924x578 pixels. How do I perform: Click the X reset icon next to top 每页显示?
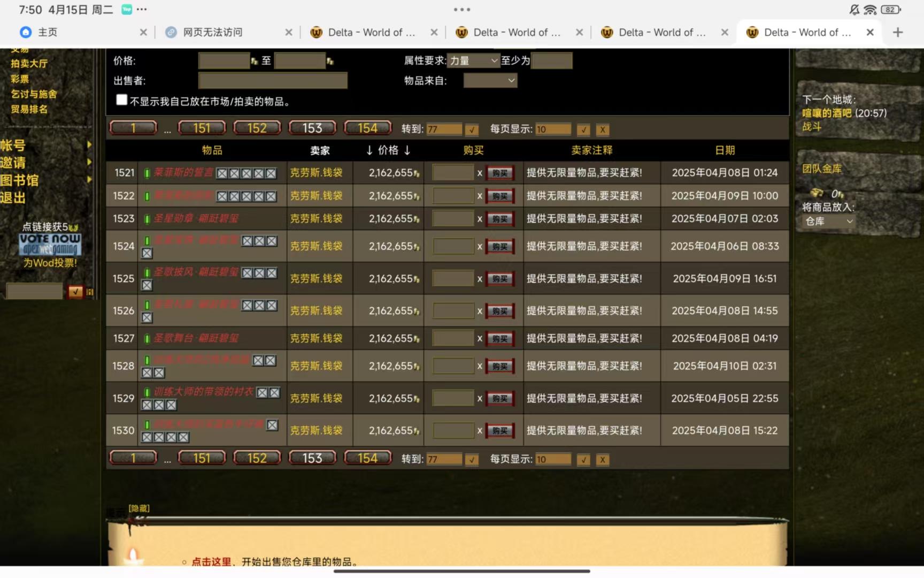coord(603,130)
